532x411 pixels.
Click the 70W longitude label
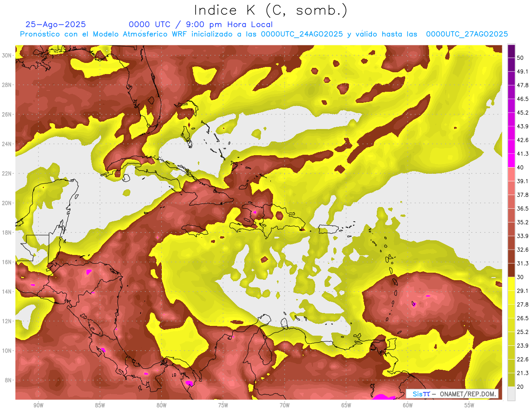(285, 405)
